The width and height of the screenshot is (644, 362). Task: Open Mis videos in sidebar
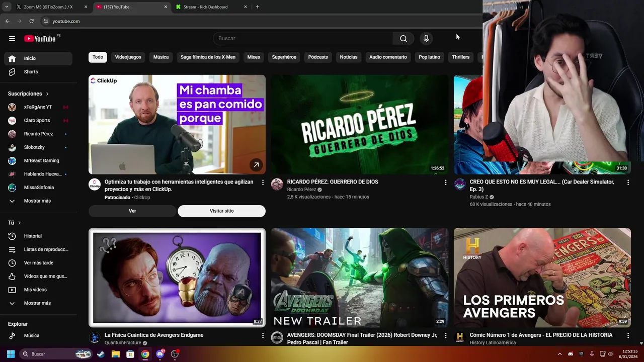38,290
